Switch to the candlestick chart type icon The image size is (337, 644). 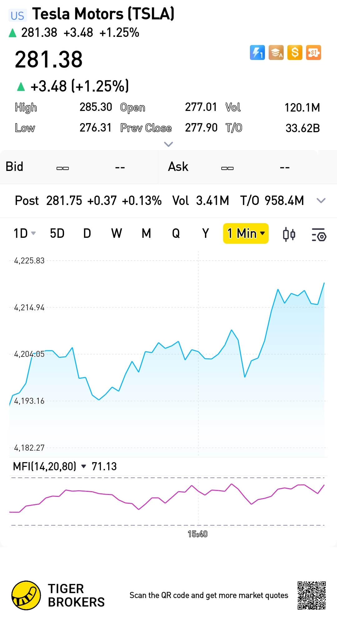click(289, 234)
